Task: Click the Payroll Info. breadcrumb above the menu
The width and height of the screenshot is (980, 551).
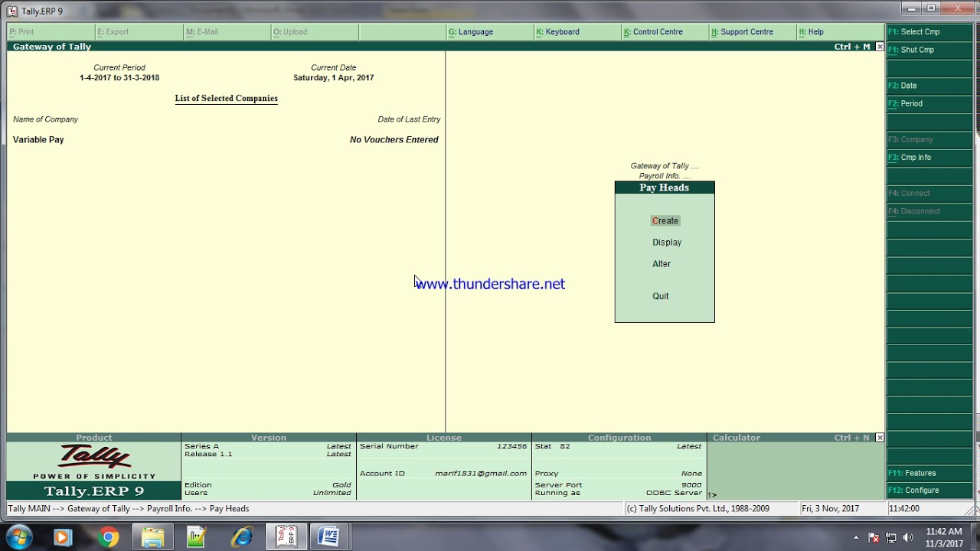Action: click(665, 176)
